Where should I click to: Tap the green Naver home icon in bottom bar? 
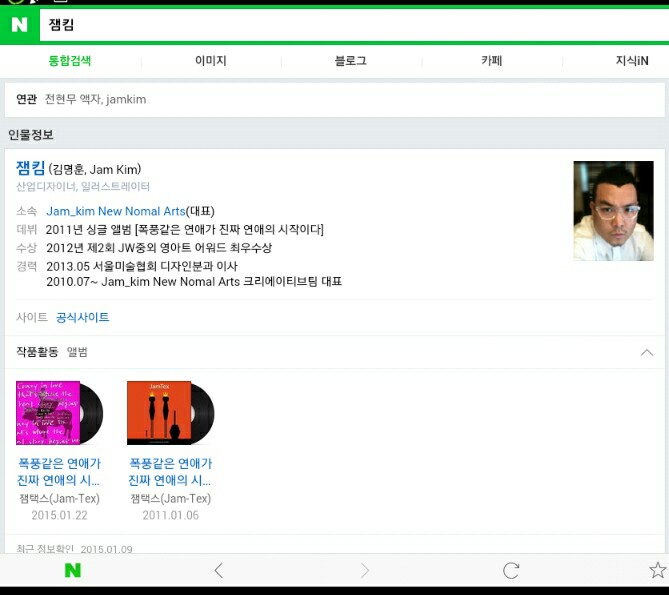coord(72,570)
